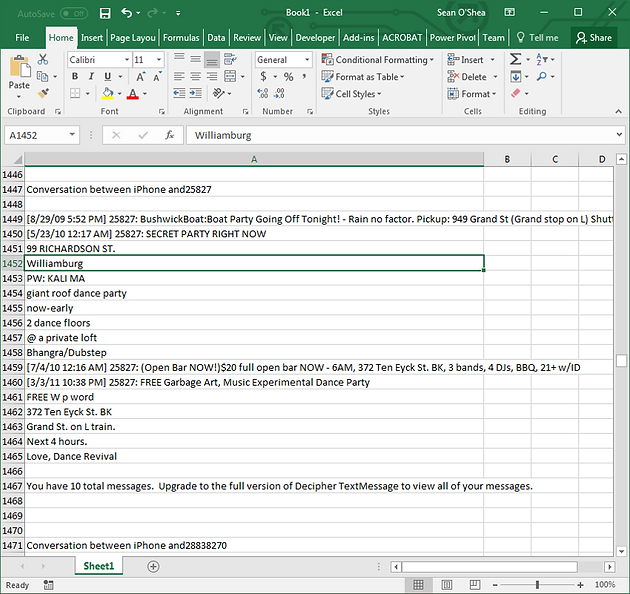Screen dimensions: 630x594
Task: Click the Decrease Indent icon
Action: tap(179, 93)
